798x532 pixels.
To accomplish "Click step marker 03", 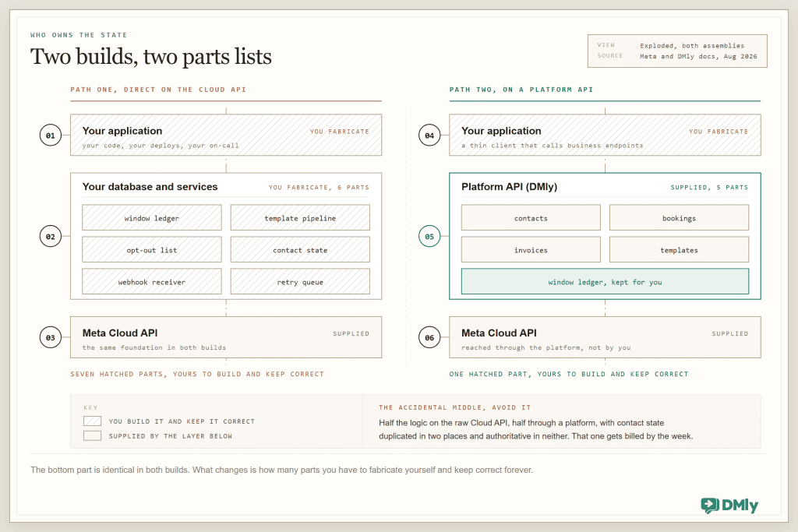I will pos(51,337).
